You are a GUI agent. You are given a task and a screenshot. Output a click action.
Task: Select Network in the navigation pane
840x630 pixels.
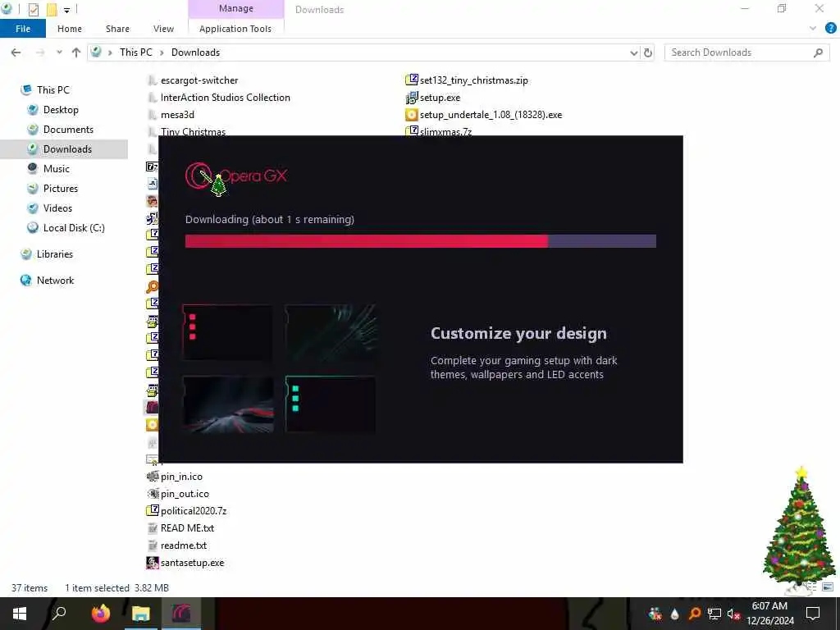coord(55,281)
